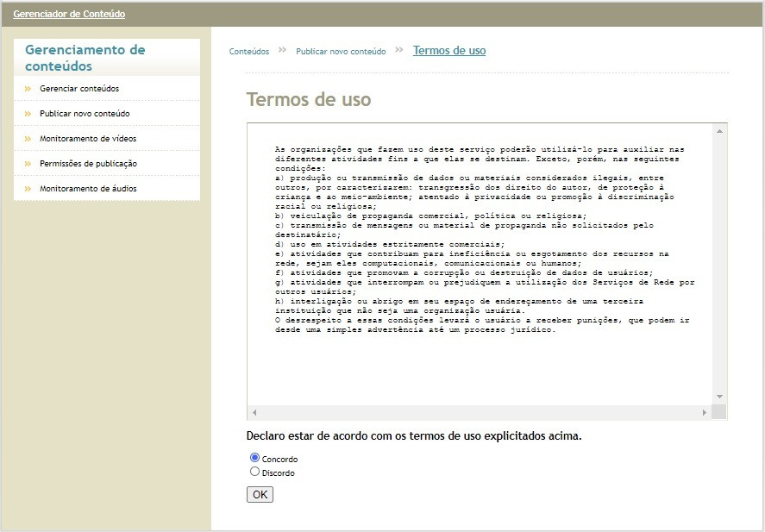
Task: Click the arrow icon beside Permissões de publicação
Action: click(x=28, y=164)
